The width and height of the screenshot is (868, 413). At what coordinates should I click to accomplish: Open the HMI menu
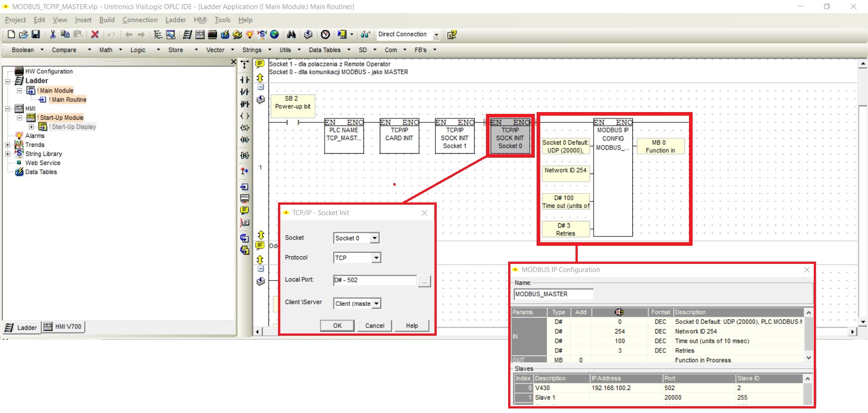click(200, 20)
